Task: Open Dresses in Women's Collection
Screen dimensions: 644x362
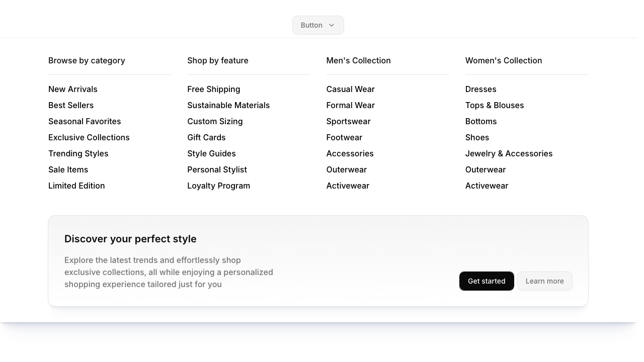Action: click(480, 89)
